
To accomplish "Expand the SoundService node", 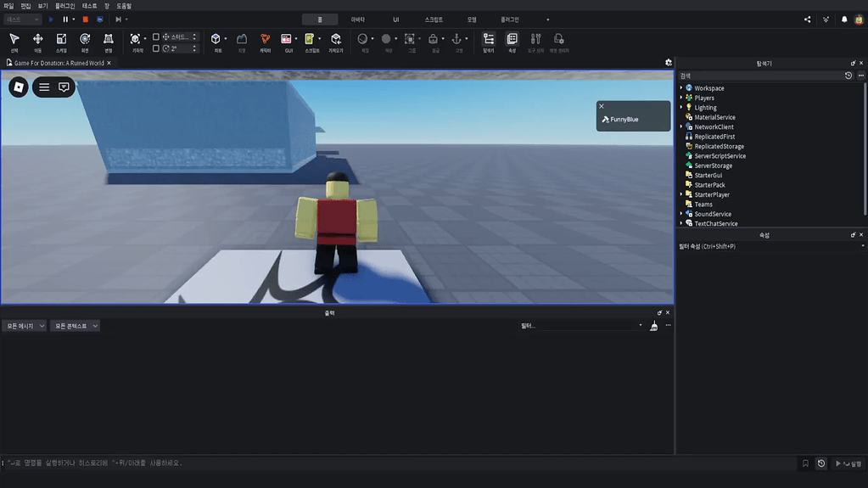I will click(681, 214).
